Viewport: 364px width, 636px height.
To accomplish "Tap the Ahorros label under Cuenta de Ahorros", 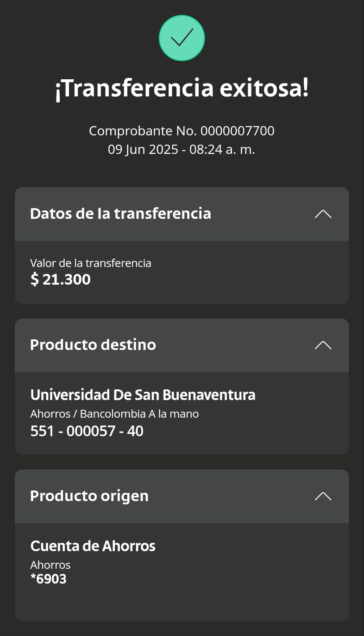I will [x=50, y=565].
